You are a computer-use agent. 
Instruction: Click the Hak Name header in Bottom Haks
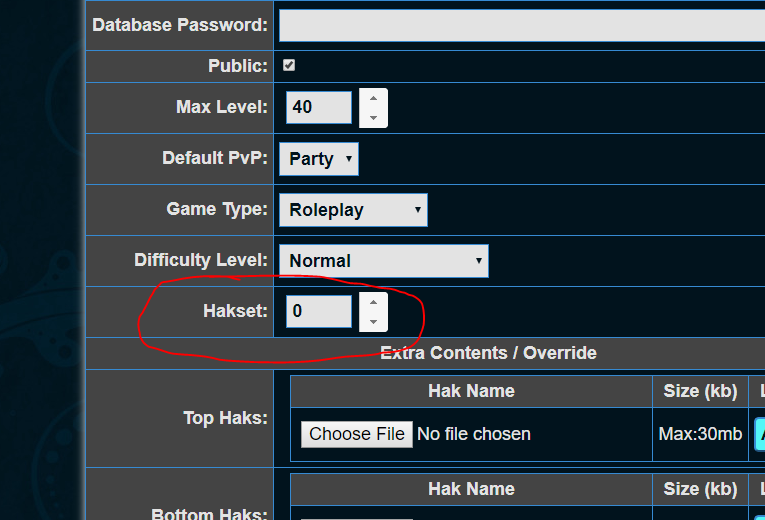tap(471, 489)
